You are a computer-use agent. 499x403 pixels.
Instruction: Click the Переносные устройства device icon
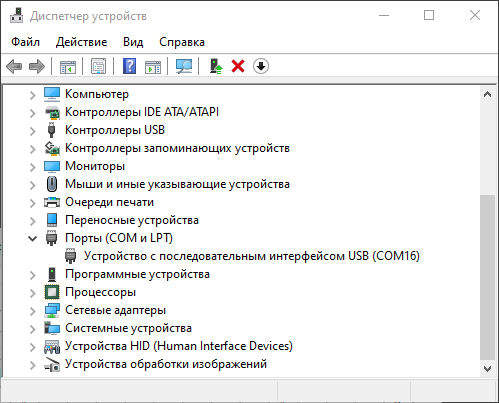click(52, 220)
